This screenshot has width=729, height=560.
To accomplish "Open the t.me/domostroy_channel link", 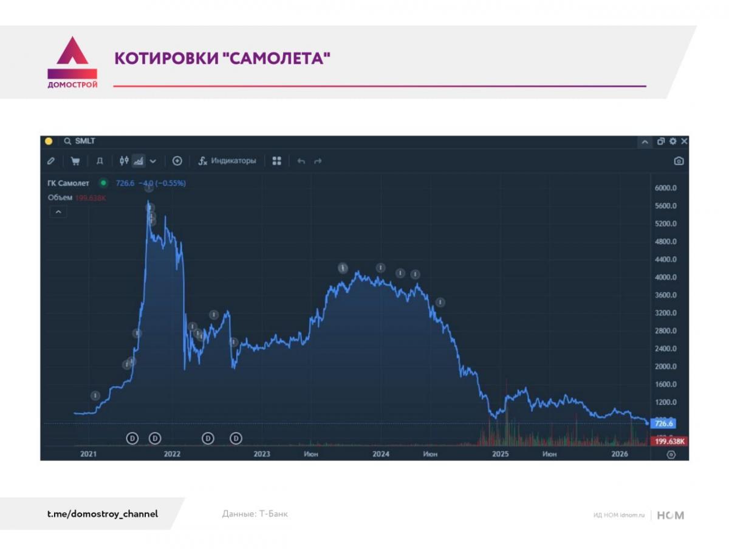I will (x=103, y=514).
